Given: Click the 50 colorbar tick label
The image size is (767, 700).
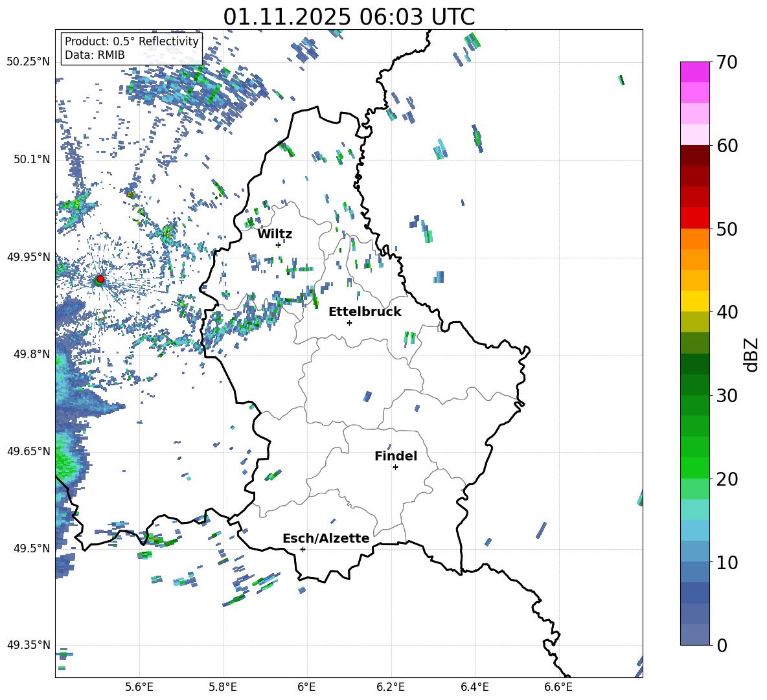Looking at the screenshot, I should pos(726,229).
